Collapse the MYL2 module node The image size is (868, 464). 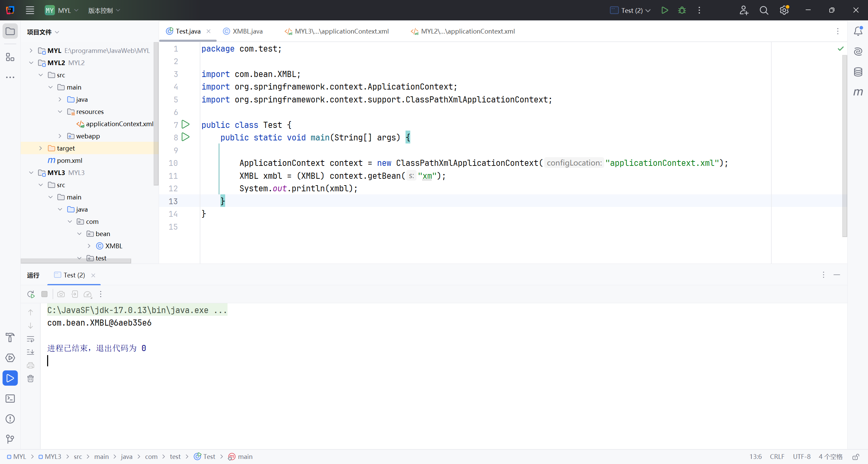(31, 63)
